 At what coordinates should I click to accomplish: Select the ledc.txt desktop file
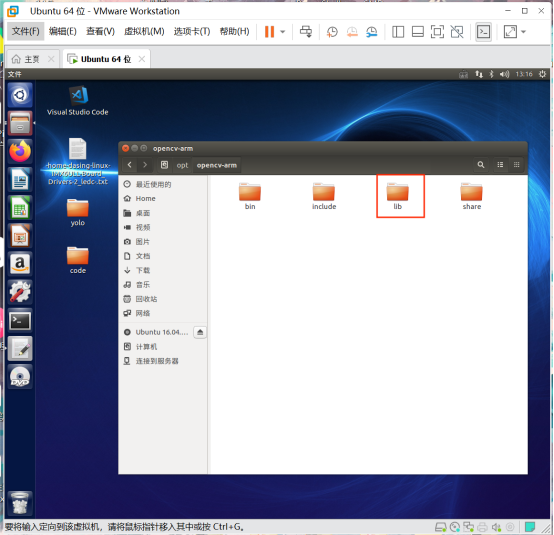pos(78,161)
